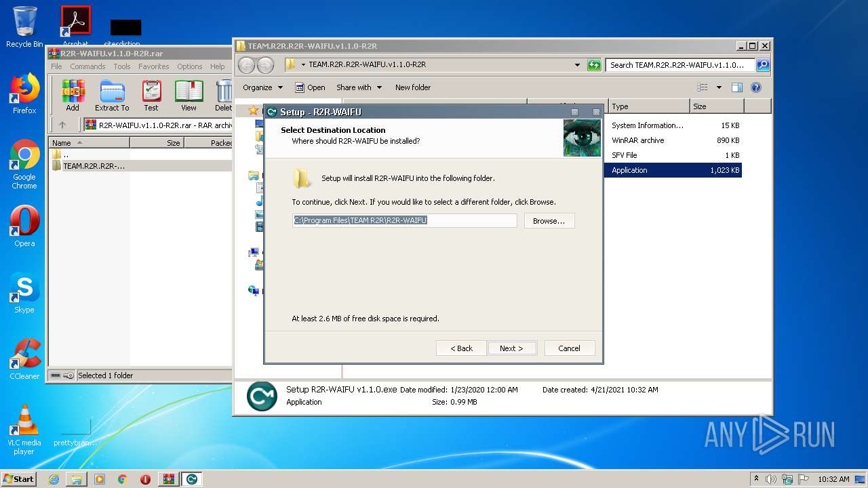
Task: Click the search magnifier icon in Explorer
Action: [763, 65]
